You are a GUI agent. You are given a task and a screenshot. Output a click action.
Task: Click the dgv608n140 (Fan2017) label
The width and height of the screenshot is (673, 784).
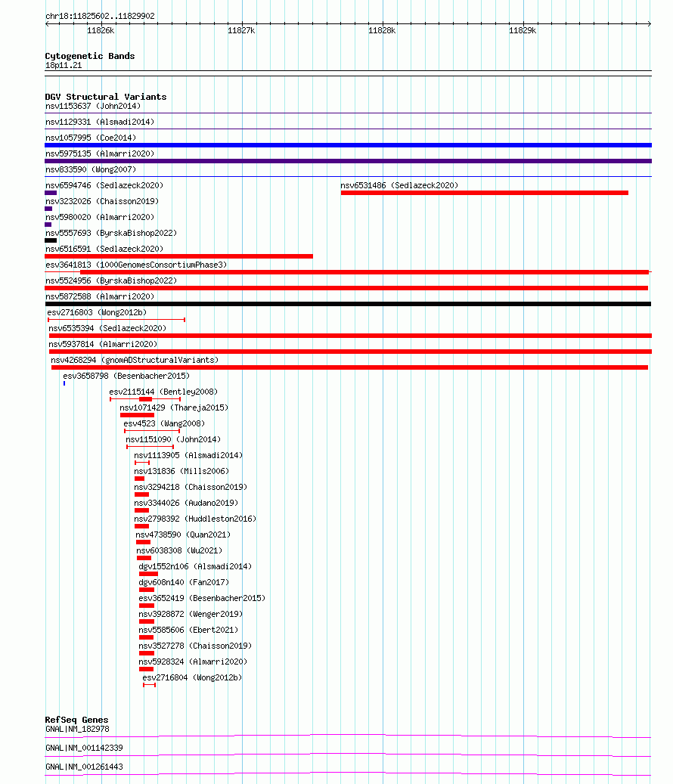(184, 582)
